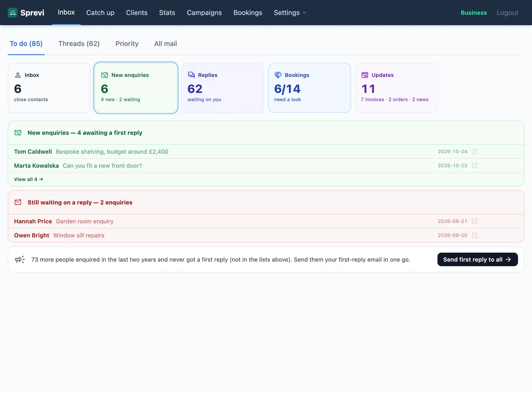Select the Updates 11 card
The image size is (532, 393).
click(396, 88)
